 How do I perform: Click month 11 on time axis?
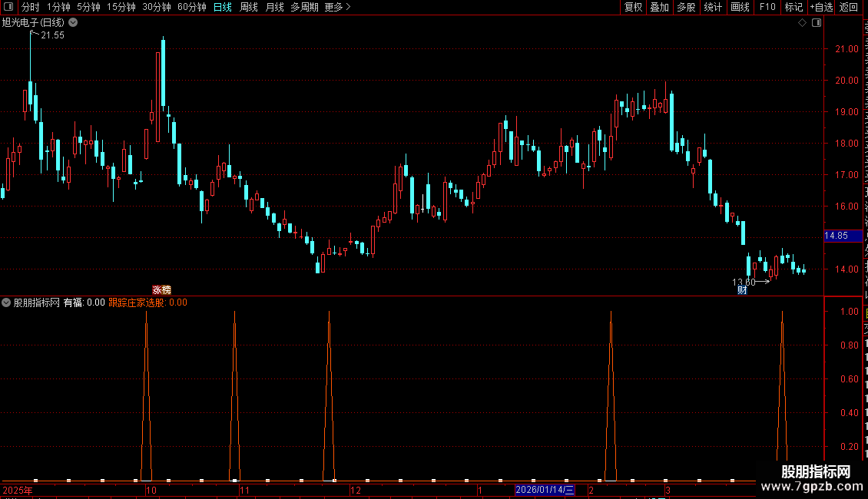pos(245,490)
